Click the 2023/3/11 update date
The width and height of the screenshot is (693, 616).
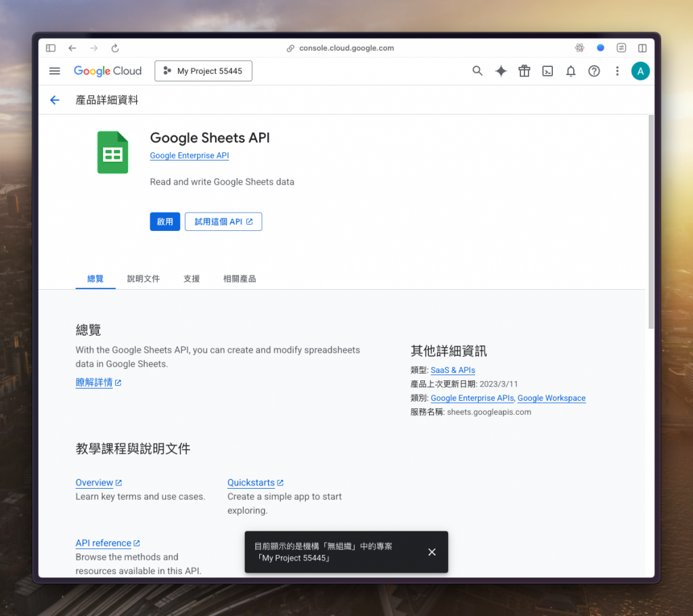click(499, 384)
